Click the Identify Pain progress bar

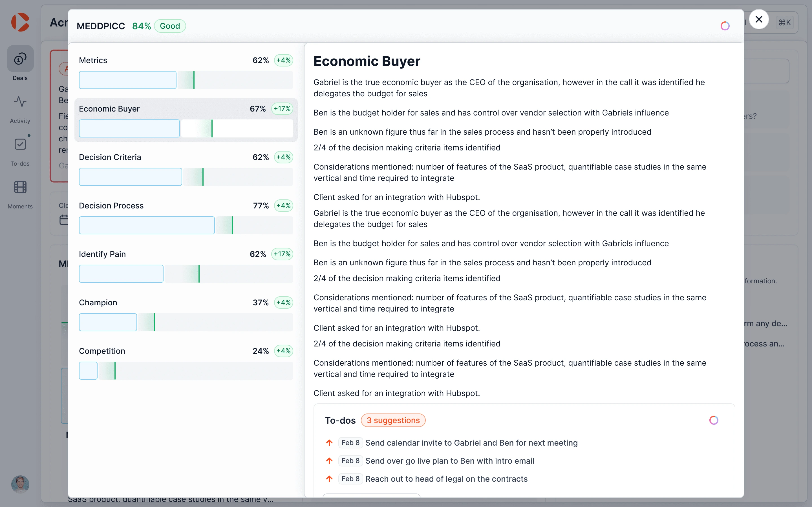(x=186, y=273)
